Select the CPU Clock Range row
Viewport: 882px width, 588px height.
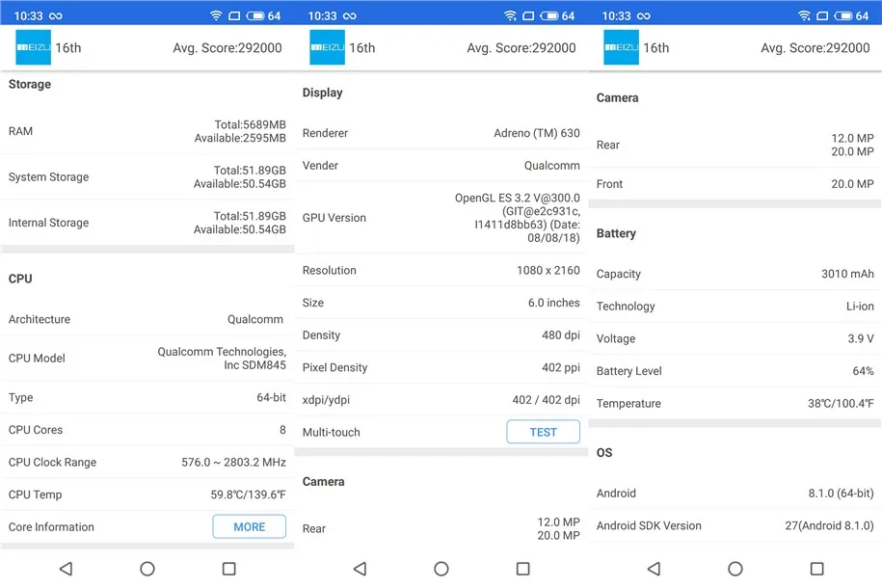[147, 462]
